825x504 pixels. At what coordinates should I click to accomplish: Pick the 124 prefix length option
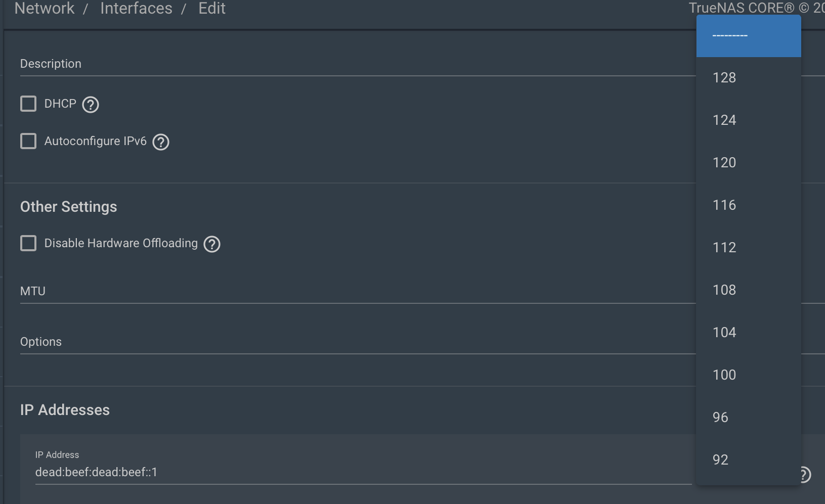[749, 120]
